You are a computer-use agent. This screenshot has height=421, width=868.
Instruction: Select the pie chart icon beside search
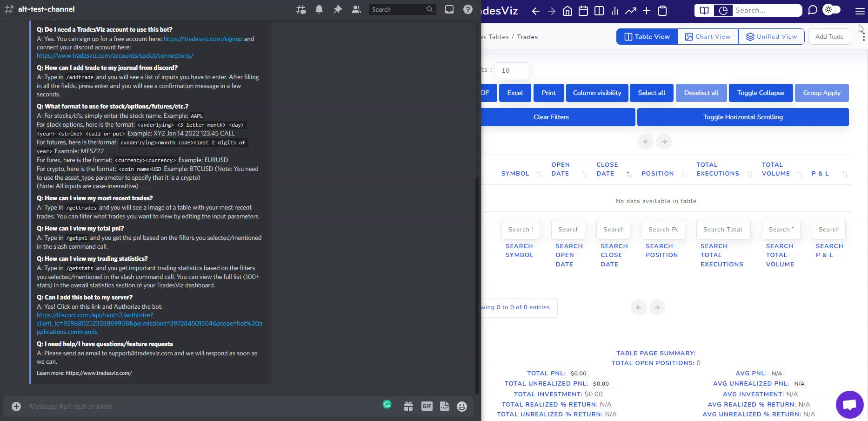click(723, 10)
